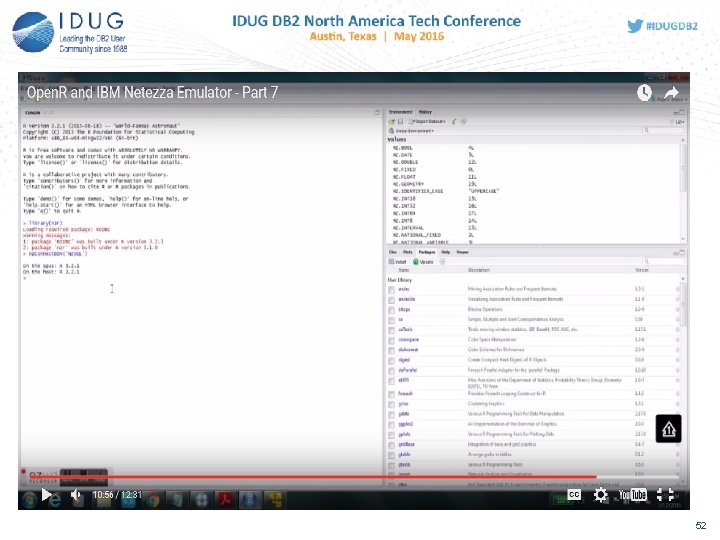720x540 pixels.
Task: Play the YouTube video
Action: (46, 495)
